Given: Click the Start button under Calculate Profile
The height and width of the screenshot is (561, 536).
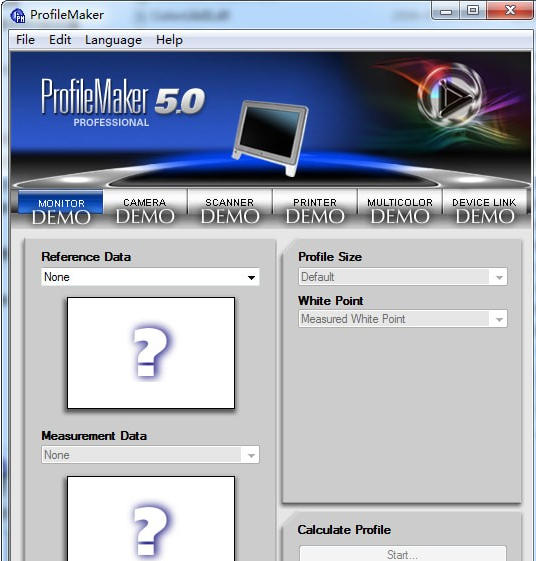Looking at the screenshot, I should pos(403,553).
